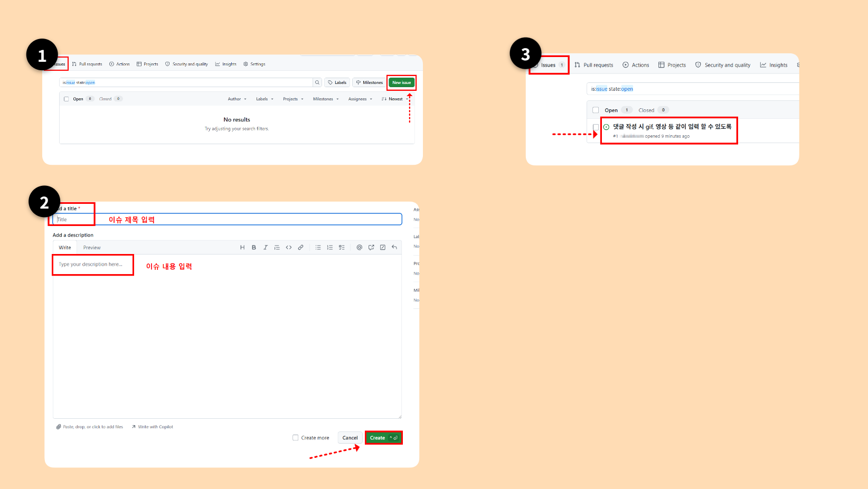Insert a code block with the angle brackets icon

(289, 247)
